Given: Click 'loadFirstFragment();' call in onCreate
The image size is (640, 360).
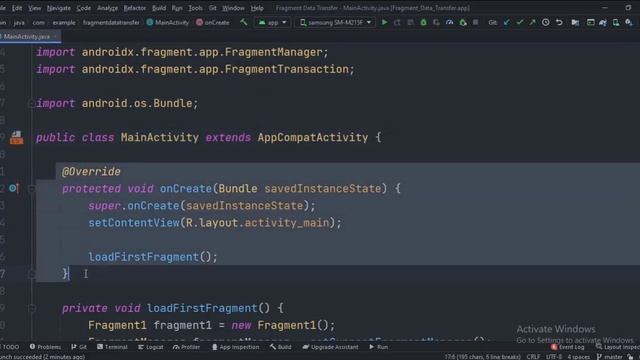Looking at the screenshot, I should tap(153, 257).
